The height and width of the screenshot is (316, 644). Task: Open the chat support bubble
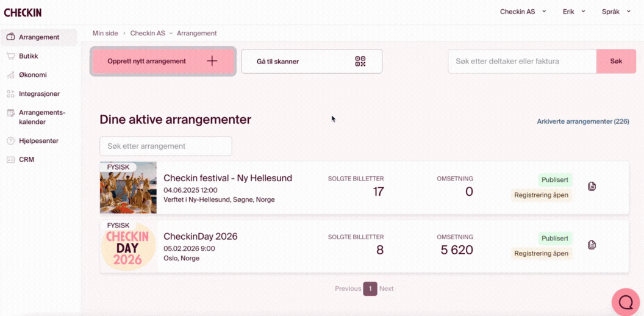626,302
